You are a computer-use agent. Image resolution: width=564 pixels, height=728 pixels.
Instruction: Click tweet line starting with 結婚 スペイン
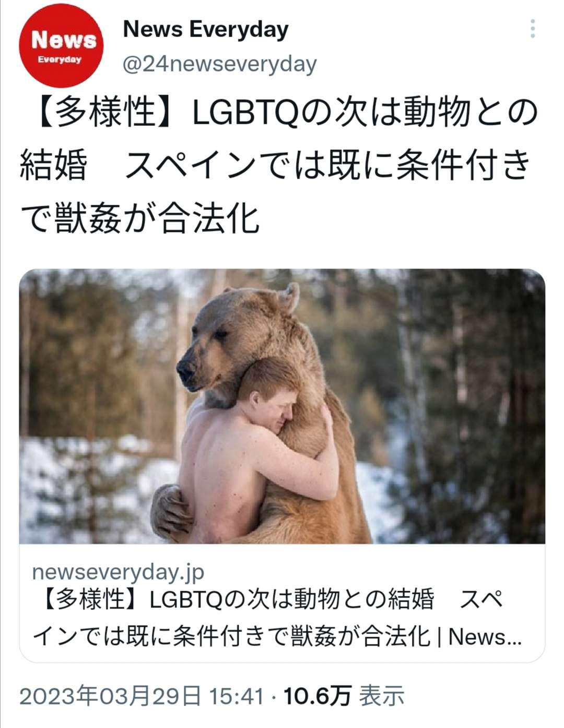click(275, 165)
